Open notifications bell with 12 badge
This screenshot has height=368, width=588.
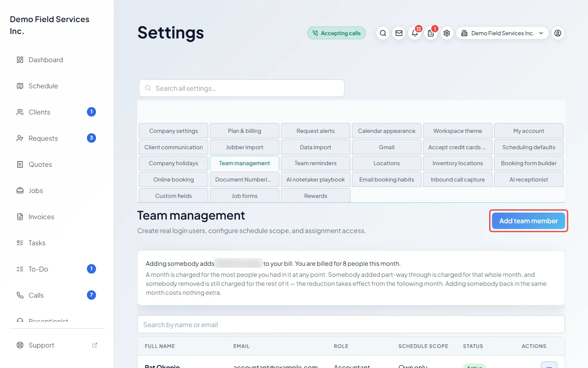(415, 33)
